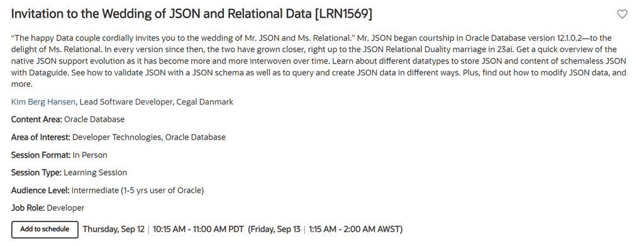
Task: Click the In Person session format
Action: coord(90,155)
